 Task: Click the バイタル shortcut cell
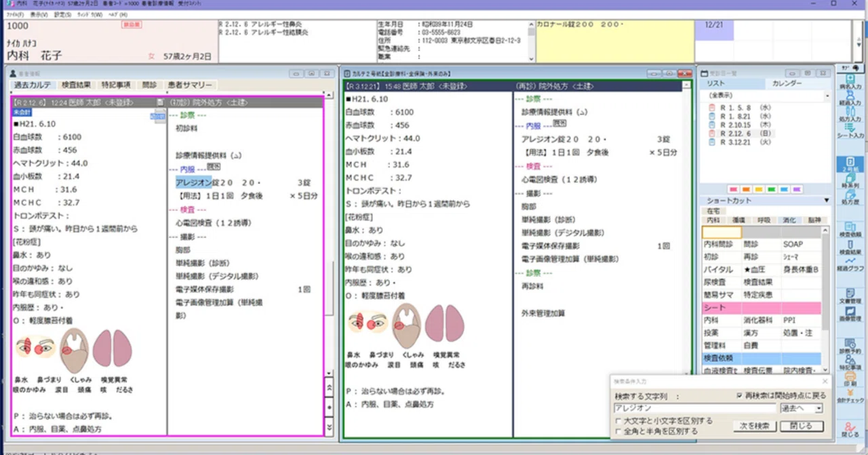[722, 269]
